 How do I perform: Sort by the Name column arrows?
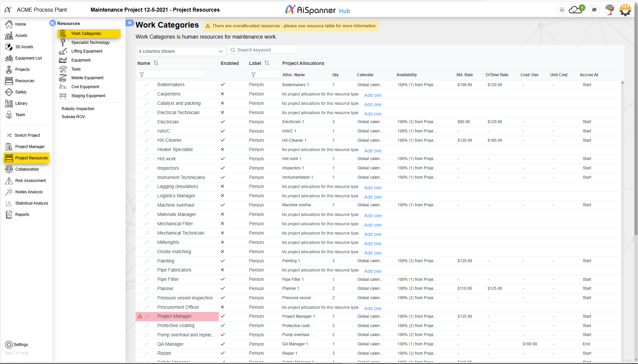coord(156,63)
